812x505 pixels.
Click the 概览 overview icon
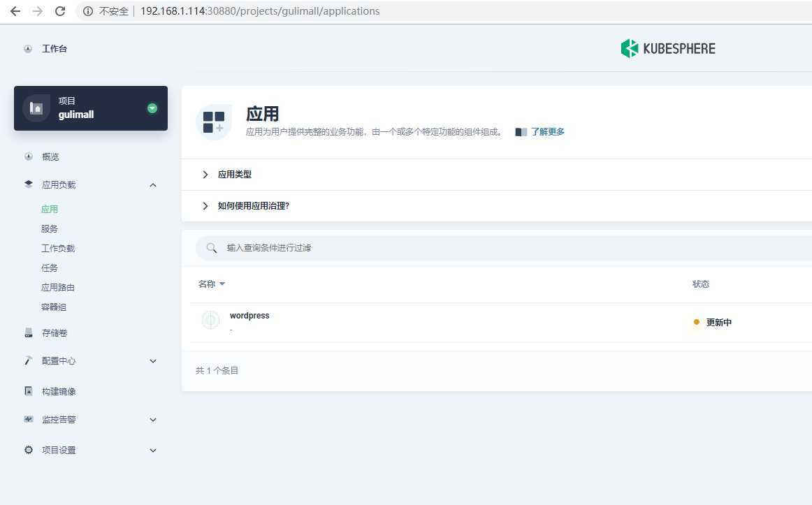29,156
